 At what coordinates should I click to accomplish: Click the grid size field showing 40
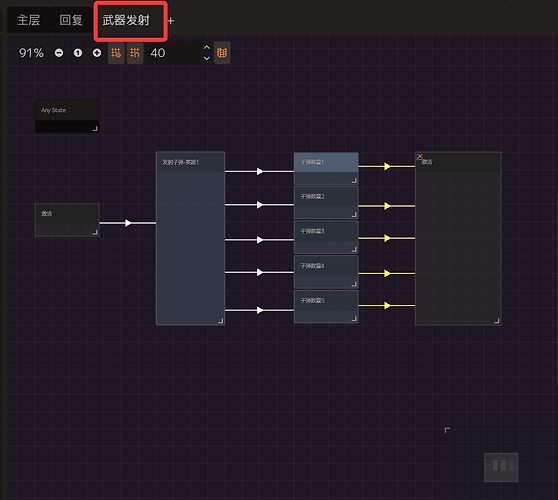tap(173, 53)
